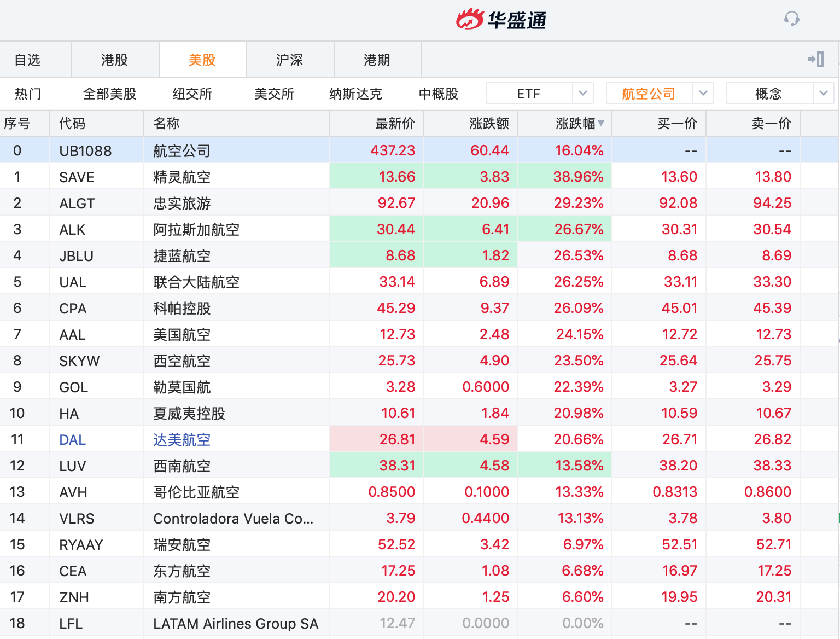Click the collapse panel arrow icon
840x639 pixels.
(816, 59)
